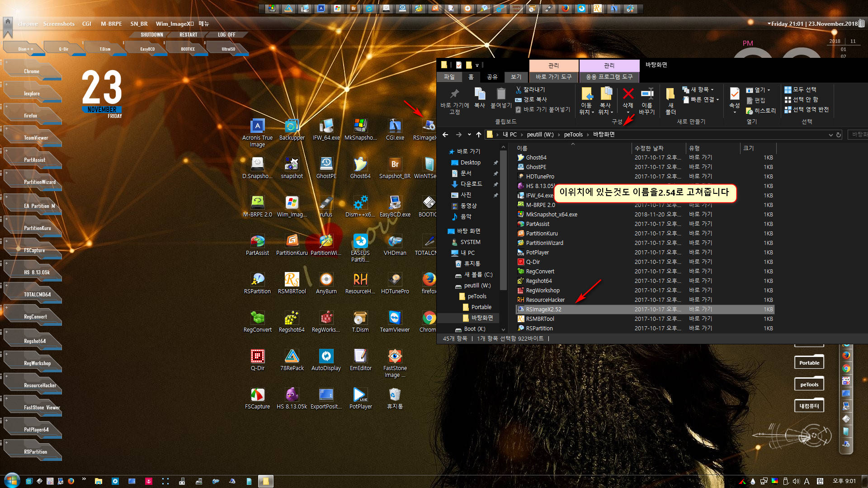Open the volume icon in system tray
The height and width of the screenshot is (488, 868).
click(x=796, y=481)
